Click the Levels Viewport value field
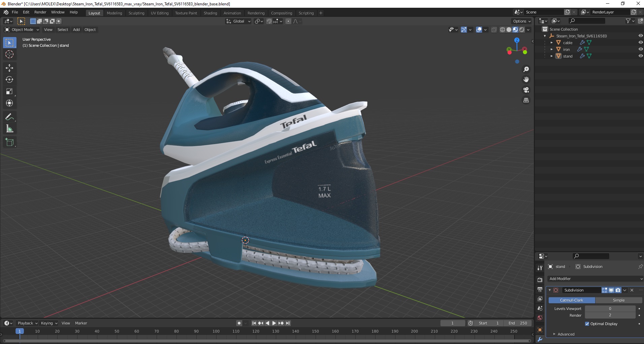644x344 pixels. 610,309
